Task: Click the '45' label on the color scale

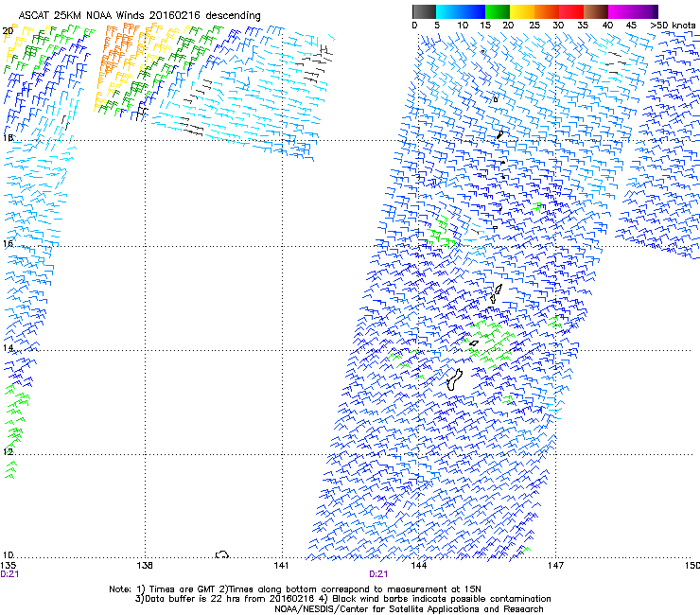Action: 631,25
